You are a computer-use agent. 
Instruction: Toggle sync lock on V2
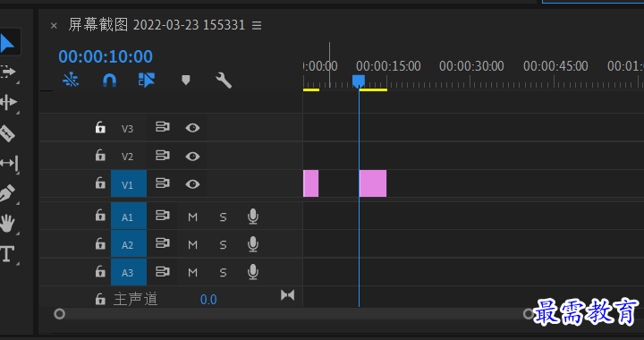pos(163,155)
